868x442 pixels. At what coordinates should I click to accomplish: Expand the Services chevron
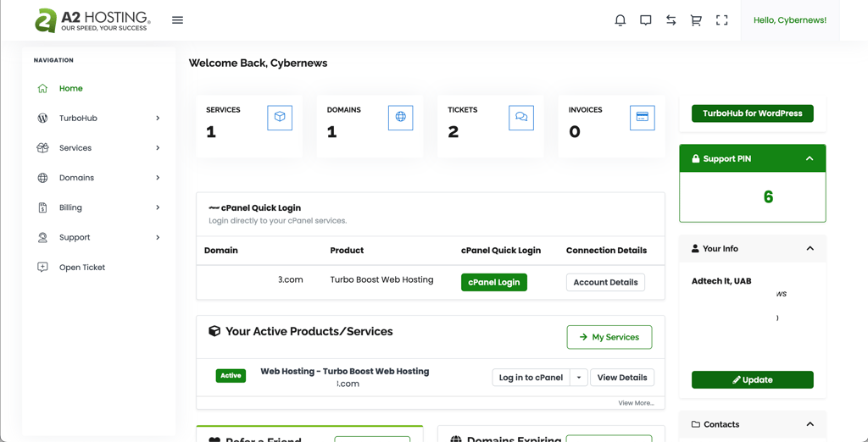(158, 148)
